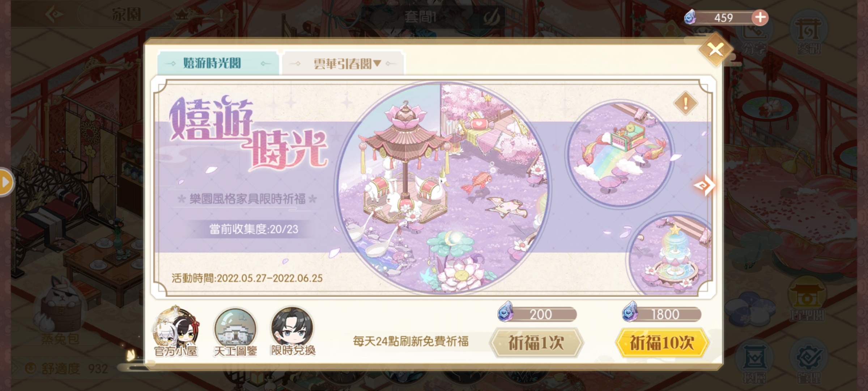Open the 官方小屋 official house icon
868x391 pixels.
pyautogui.click(x=176, y=331)
